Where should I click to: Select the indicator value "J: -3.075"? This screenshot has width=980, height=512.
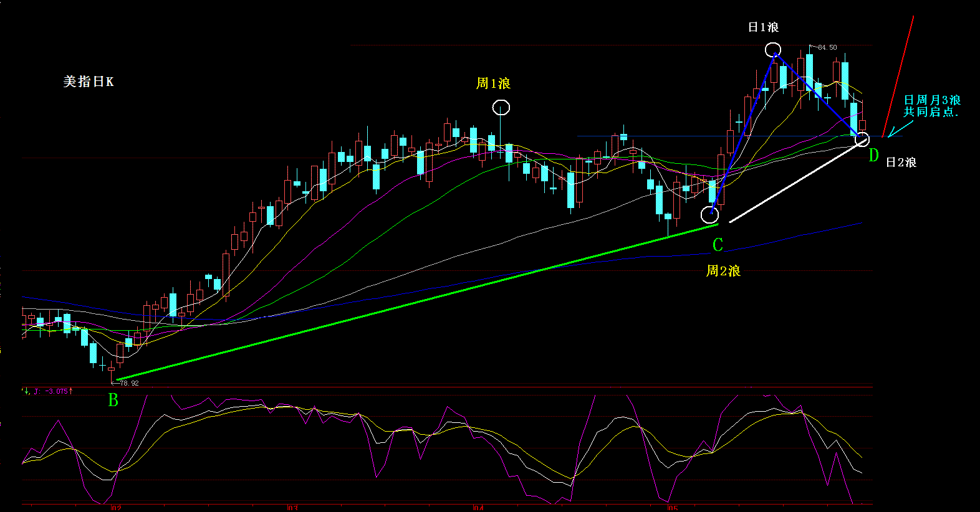pyautogui.click(x=50, y=391)
